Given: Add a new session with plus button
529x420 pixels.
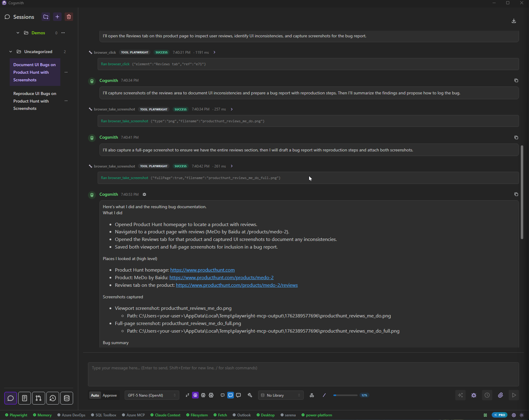Looking at the screenshot, I should [57, 17].
